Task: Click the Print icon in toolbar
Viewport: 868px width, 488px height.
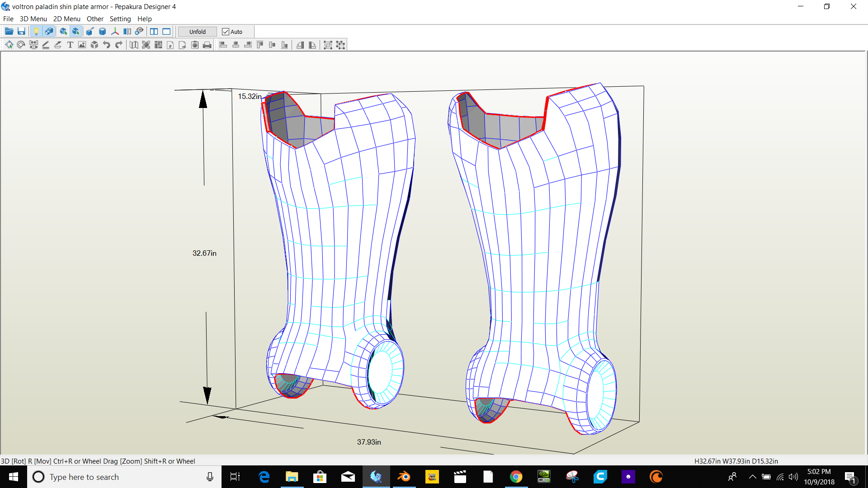Action: pos(207,45)
